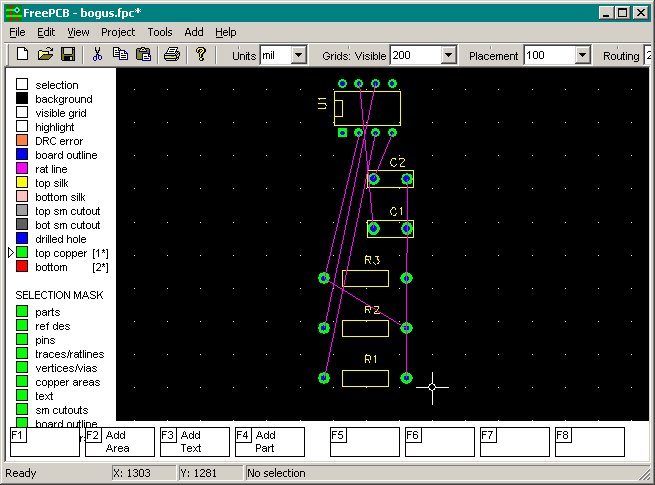
Task: Click the FreePCB application icon in the title bar
Action: pyautogui.click(x=13, y=13)
